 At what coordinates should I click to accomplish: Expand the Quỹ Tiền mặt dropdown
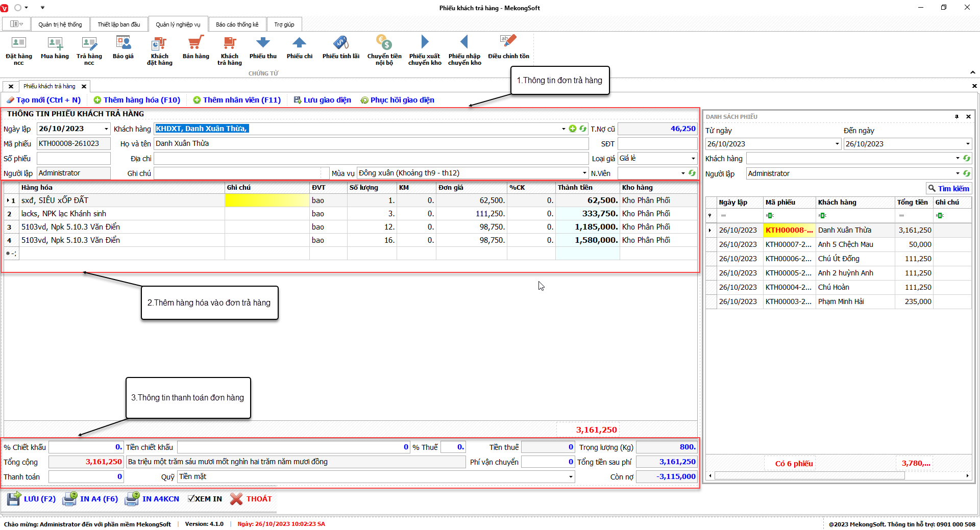[570, 477]
